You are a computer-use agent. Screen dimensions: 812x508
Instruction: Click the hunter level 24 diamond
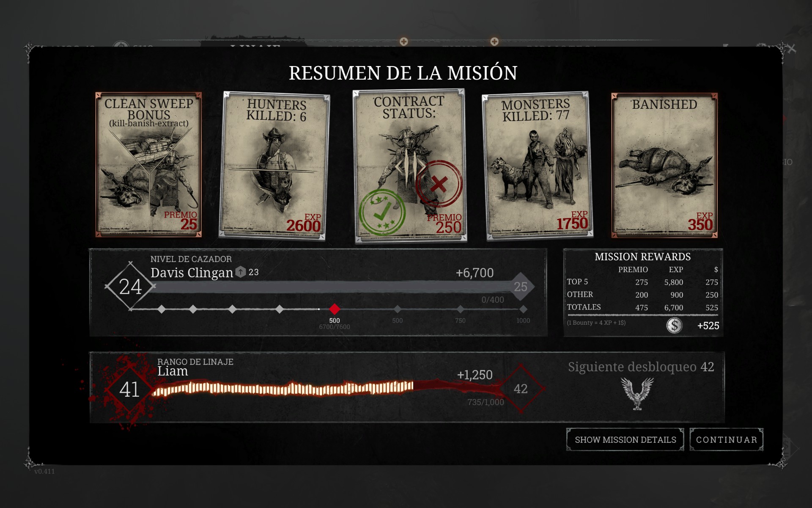(130, 287)
